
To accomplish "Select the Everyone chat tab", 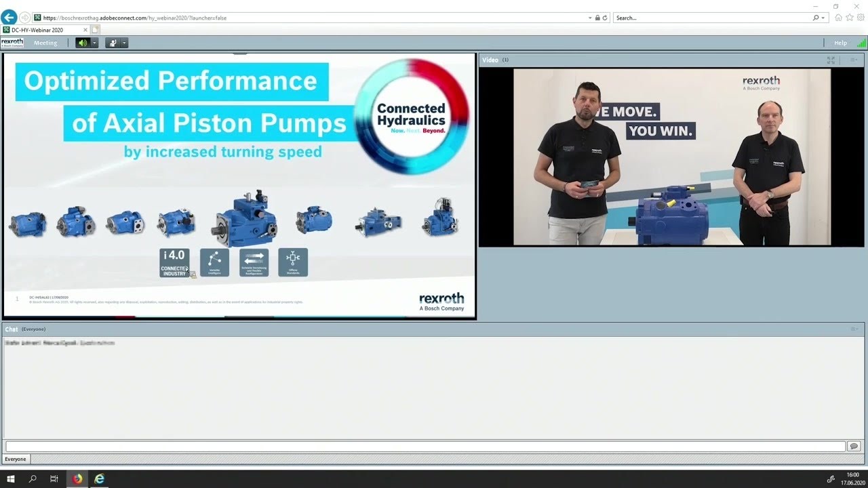I will point(16,459).
